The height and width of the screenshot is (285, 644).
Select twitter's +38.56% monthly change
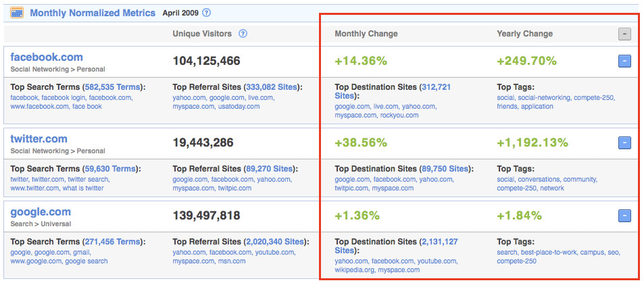(361, 142)
